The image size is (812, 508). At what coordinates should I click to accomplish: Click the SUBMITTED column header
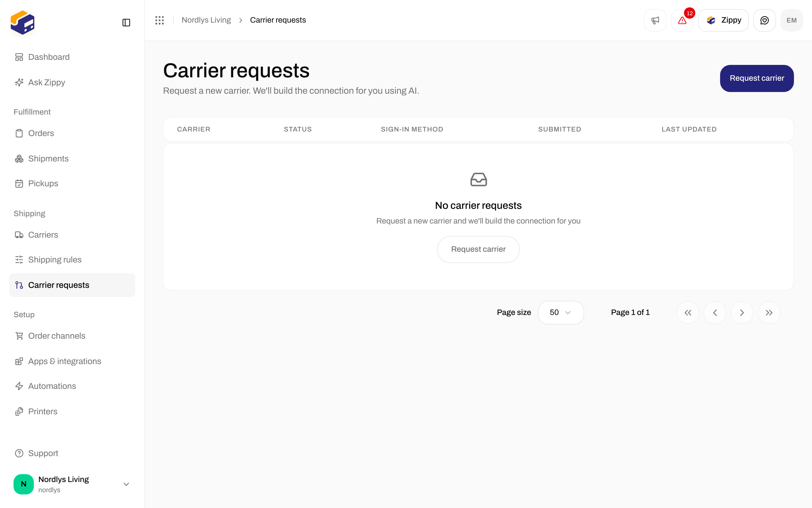click(560, 129)
